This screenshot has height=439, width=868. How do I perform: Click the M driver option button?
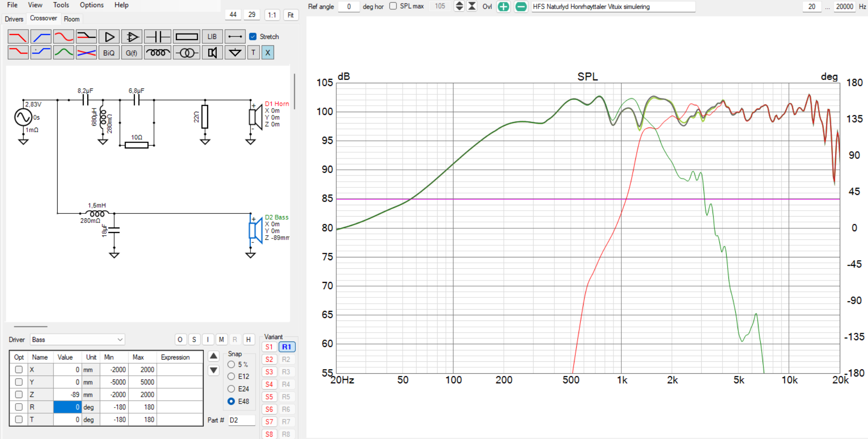point(221,340)
